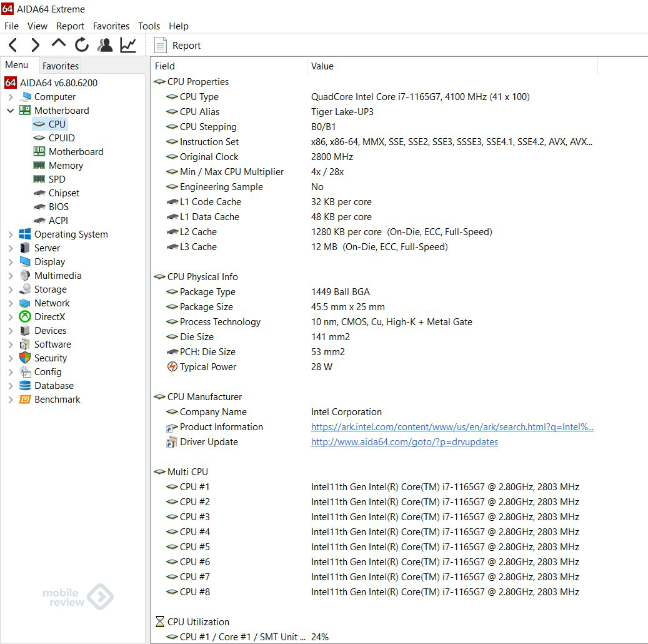This screenshot has width=648, height=644.
Task: Select the CPU #8 row
Action: click(374, 592)
